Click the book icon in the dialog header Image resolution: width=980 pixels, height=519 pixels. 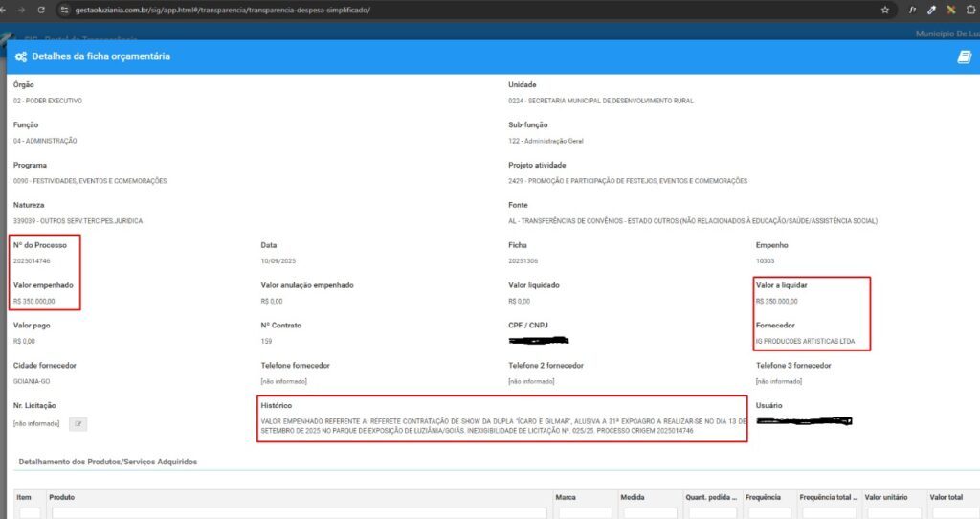coord(964,56)
